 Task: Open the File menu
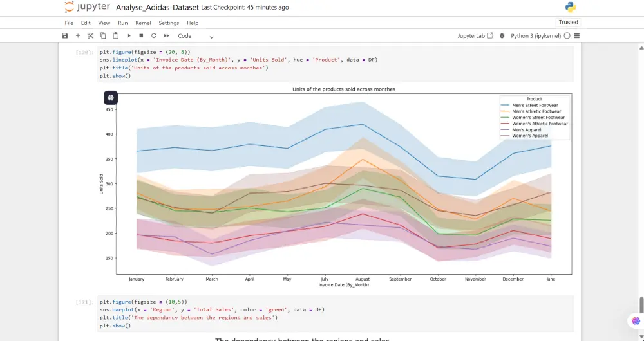[x=69, y=23]
